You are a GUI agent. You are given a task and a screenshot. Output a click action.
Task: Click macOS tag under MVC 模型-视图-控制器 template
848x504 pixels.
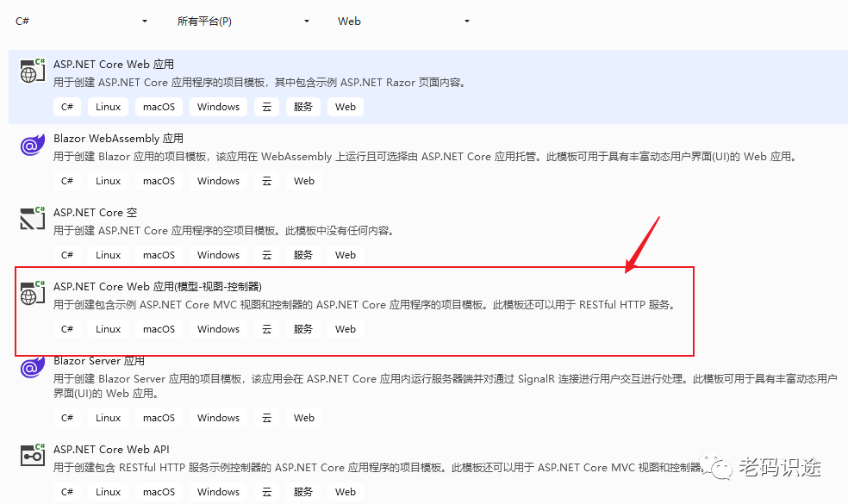click(159, 329)
